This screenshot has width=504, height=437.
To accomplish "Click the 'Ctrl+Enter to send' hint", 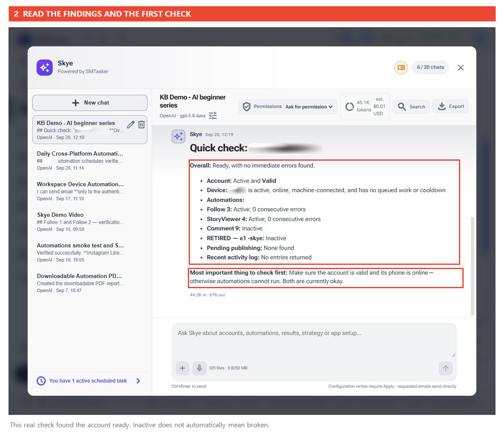I will point(189,386).
